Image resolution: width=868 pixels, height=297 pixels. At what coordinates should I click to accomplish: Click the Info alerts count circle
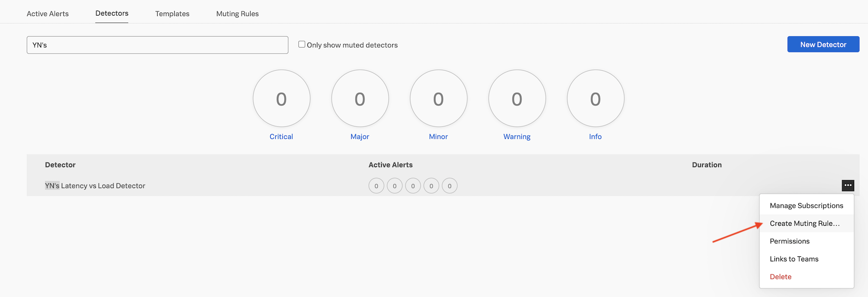pos(595,98)
